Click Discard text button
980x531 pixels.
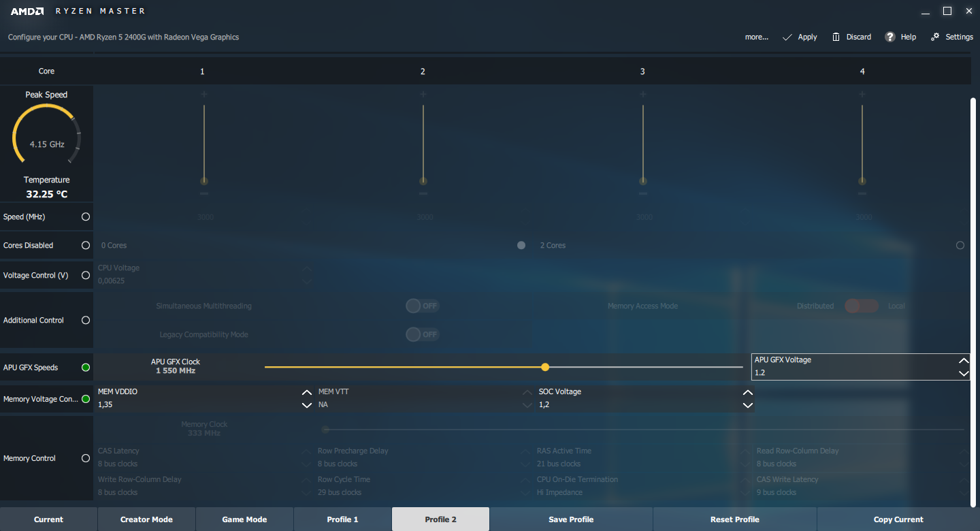(x=859, y=37)
